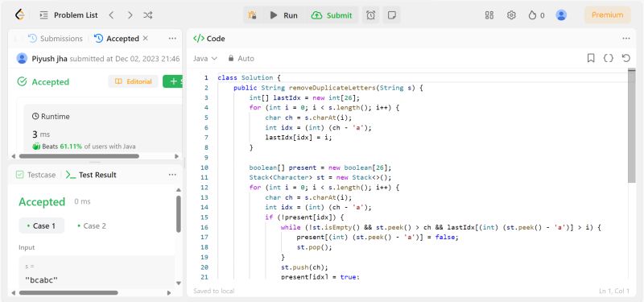Click the green plus Solution button
644x302 pixels.
tap(172, 81)
